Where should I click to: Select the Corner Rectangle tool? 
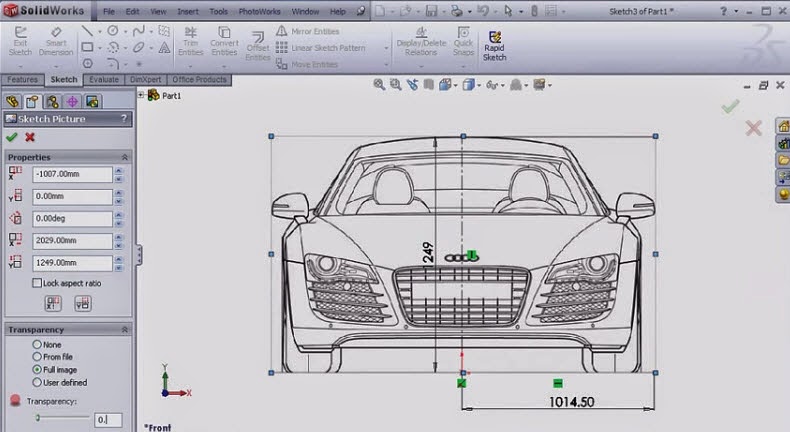point(87,47)
